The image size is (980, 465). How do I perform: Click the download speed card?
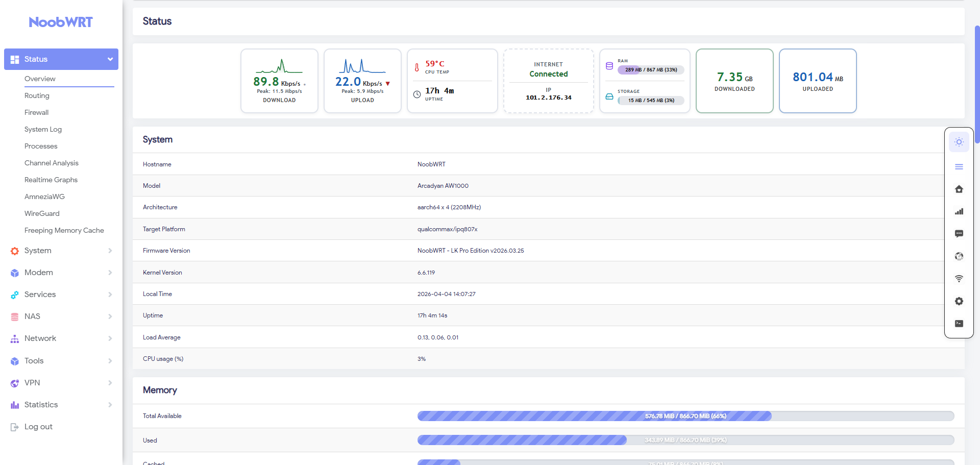(279, 81)
